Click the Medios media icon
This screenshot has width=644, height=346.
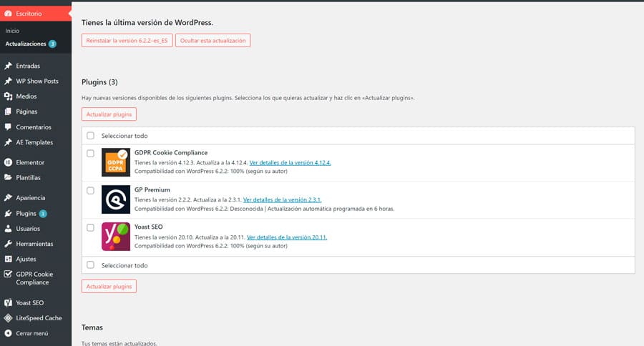(8, 96)
